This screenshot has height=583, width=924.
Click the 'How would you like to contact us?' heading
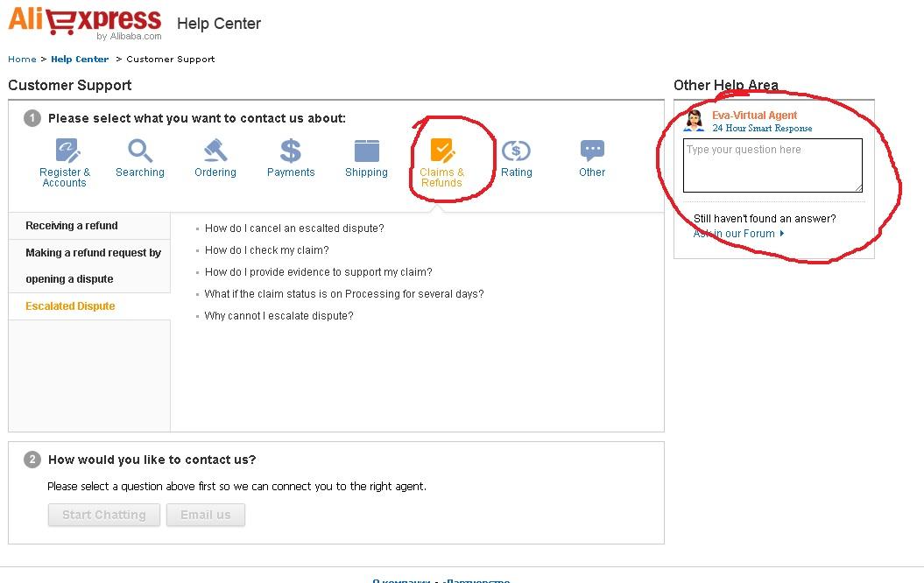pos(152,460)
